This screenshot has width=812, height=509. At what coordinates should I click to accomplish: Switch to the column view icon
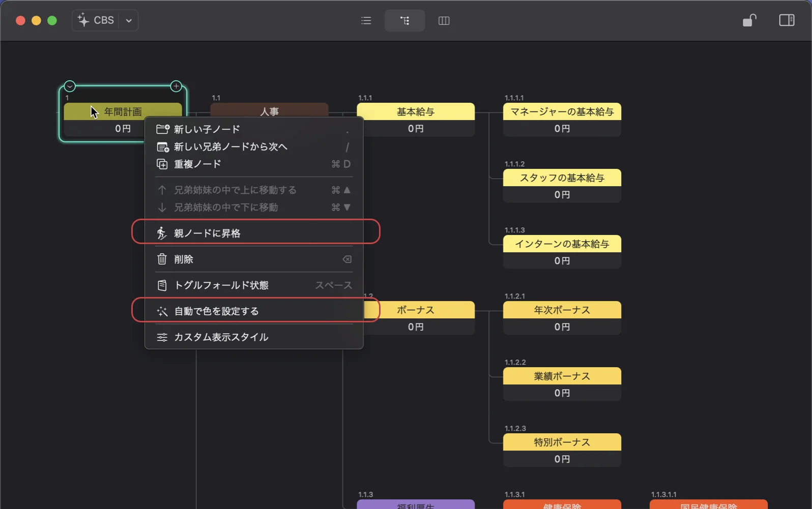[x=444, y=20]
